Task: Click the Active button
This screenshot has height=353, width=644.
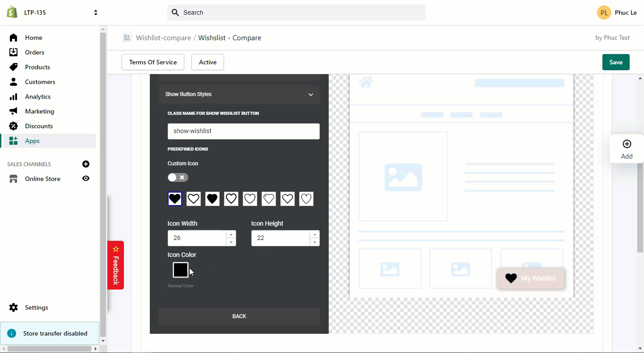Action: pyautogui.click(x=208, y=62)
